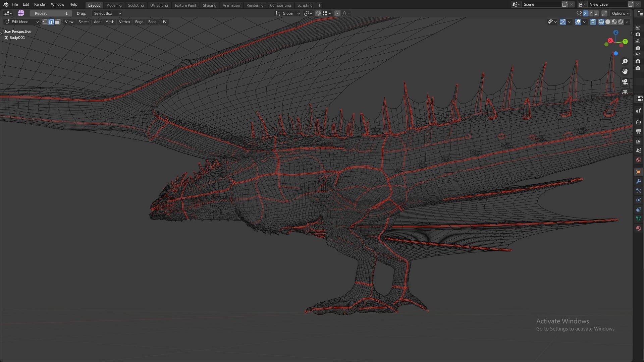Open the object visibility and selectability dropdown
644x362 pixels.
(552, 22)
